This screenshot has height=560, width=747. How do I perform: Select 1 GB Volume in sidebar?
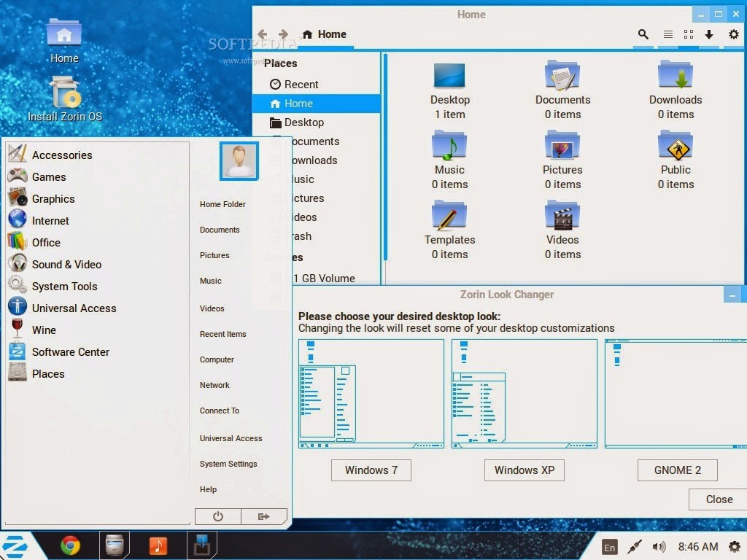[x=324, y=278]
